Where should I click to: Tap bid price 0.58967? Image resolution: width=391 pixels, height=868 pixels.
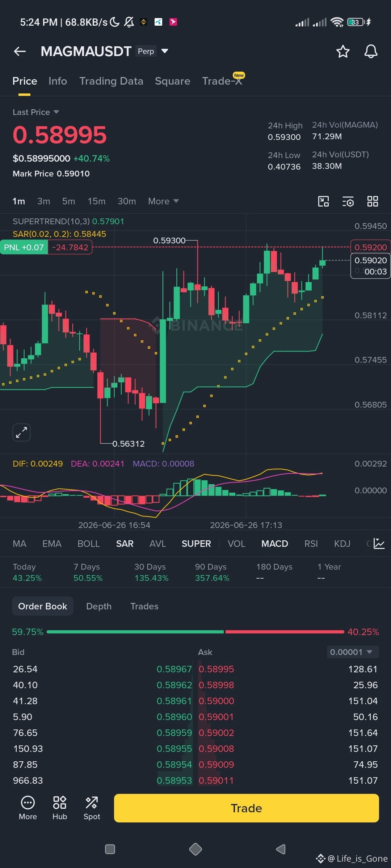point(174,669)
